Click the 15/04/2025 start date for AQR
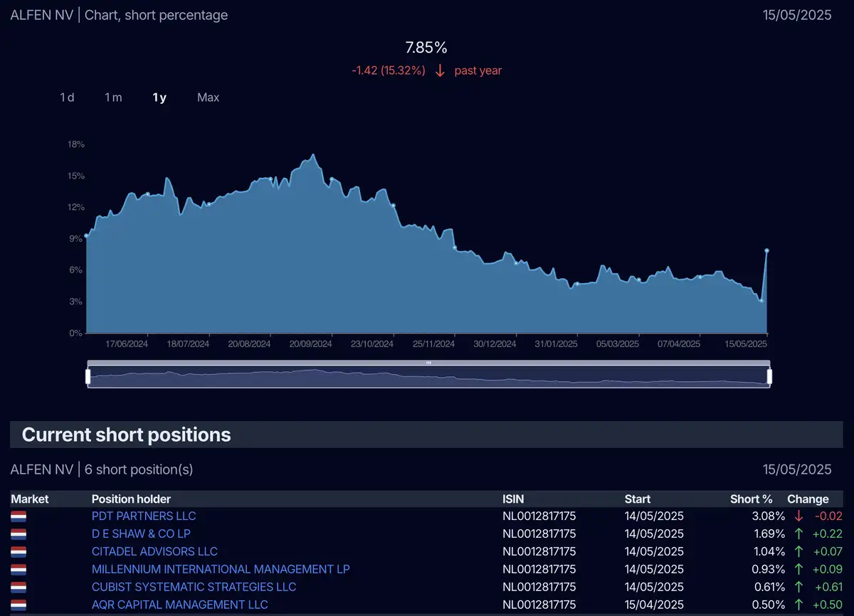 pos(654,605)
